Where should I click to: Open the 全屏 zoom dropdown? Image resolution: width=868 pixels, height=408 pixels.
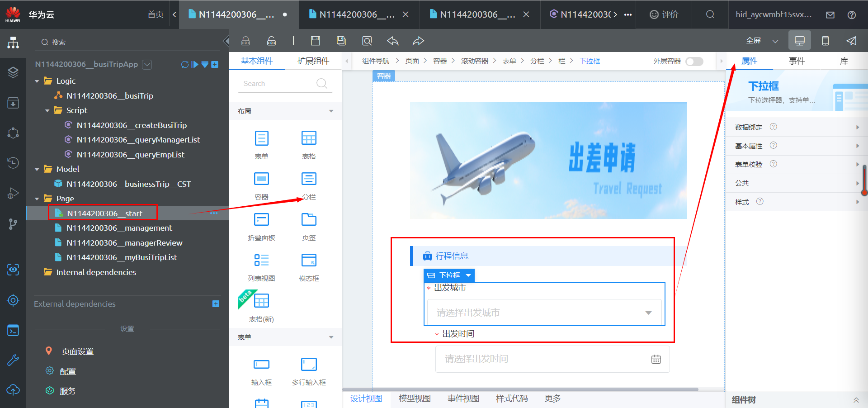(x=775, y=40)
